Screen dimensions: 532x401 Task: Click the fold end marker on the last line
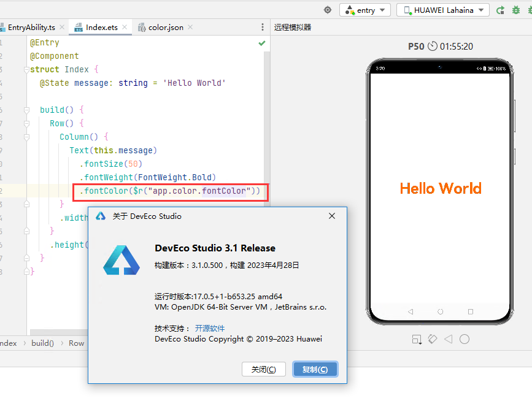[x=26, y=272]
